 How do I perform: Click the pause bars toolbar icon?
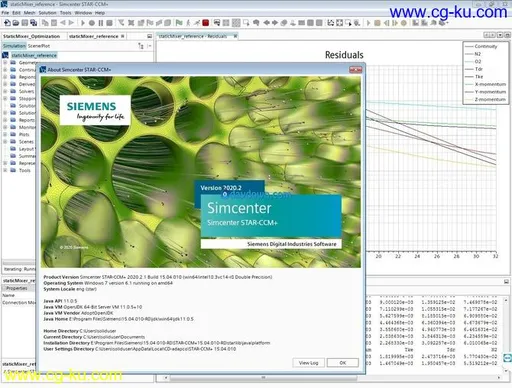100,23
